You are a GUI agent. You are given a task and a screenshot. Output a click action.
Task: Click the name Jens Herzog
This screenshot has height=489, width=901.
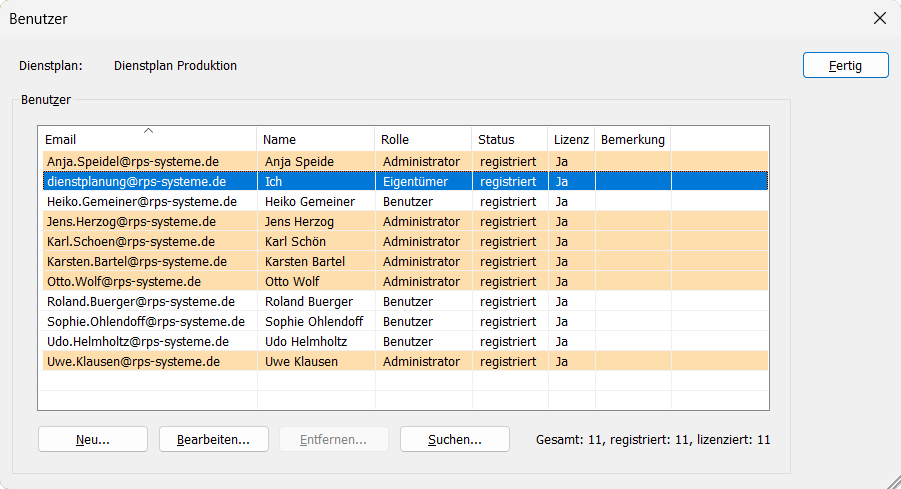(299, 222)
